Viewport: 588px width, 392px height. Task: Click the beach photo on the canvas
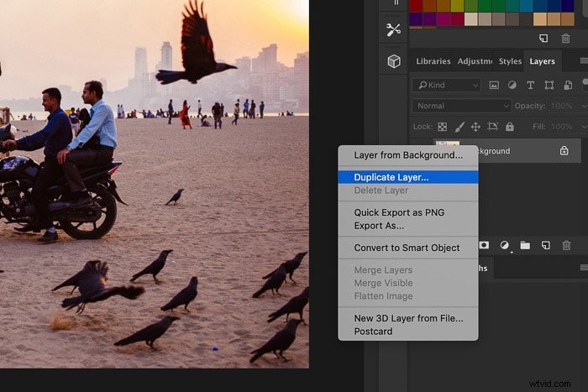(x=155, y=184)
